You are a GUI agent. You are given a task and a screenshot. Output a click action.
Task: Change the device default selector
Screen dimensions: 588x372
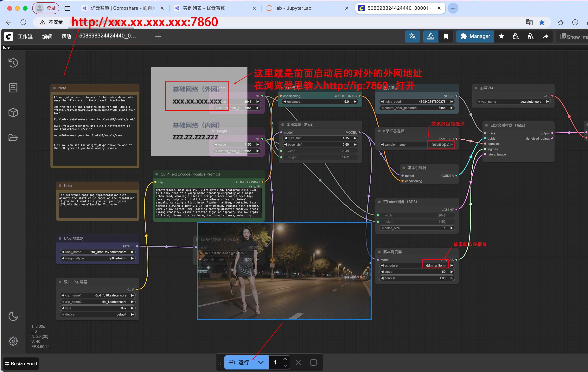coord(98,315)
